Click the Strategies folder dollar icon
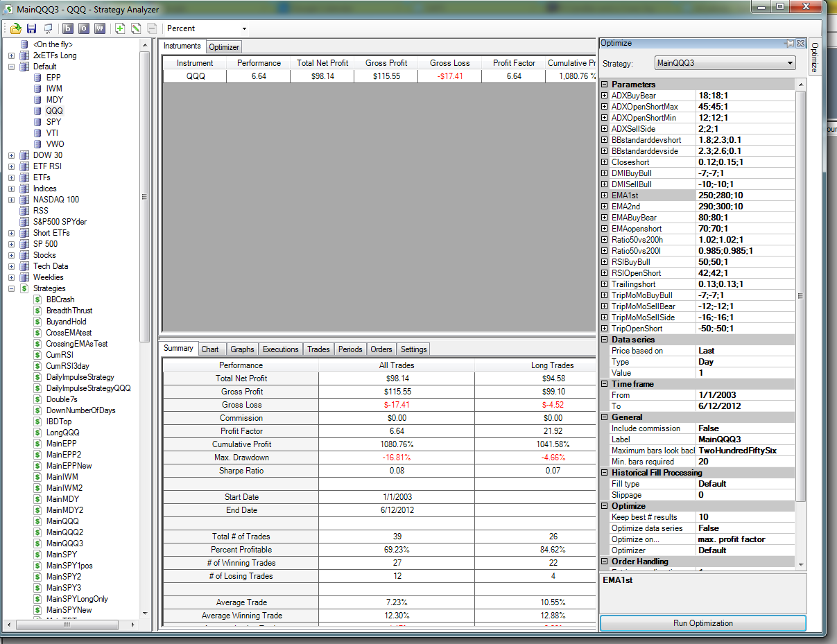This screenshot has height=644, width=837. point(25,288)
